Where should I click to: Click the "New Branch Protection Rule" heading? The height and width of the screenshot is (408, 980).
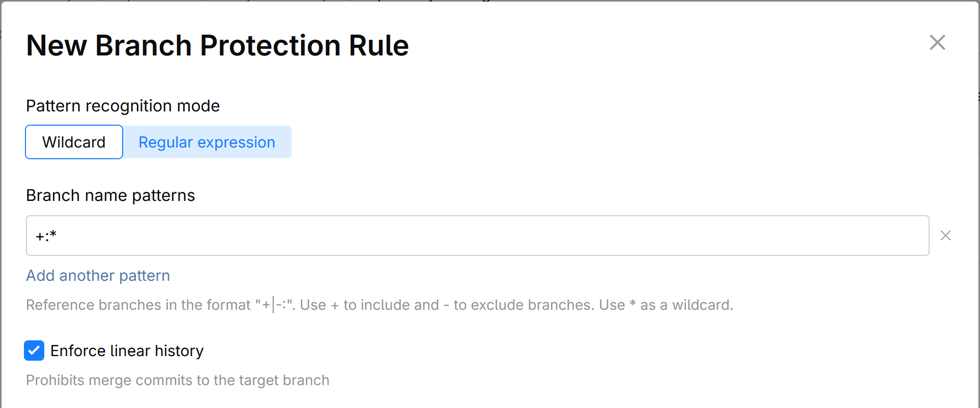pos(217,46)
